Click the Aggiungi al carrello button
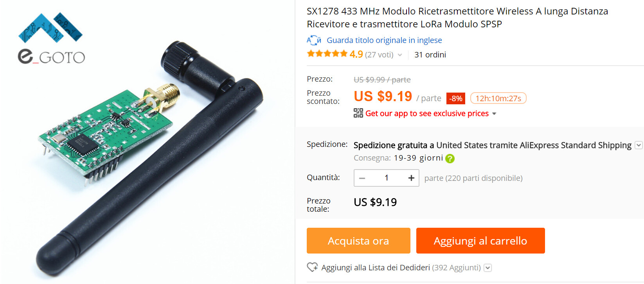This screenshot has width=644, height=284. (x=480, y=241)
